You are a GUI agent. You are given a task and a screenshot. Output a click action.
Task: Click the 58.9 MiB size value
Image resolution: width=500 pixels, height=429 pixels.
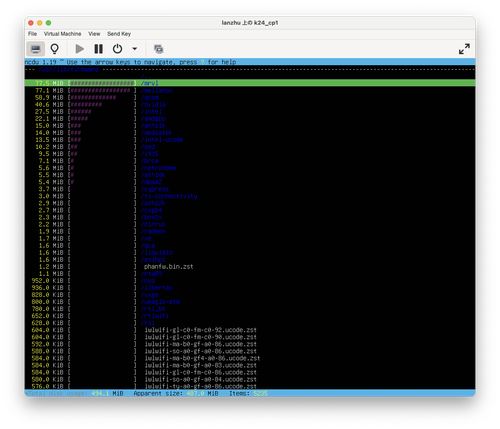click(x=49, y=97)
